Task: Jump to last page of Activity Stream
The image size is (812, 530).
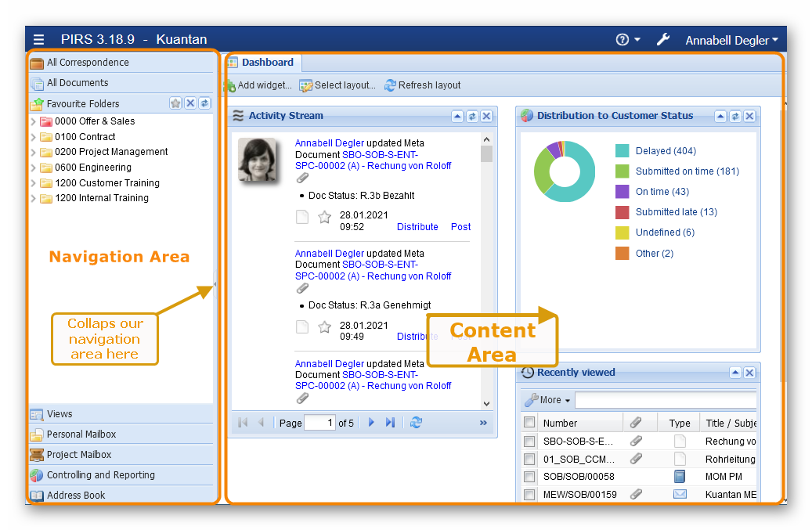Action: point(390,423)
